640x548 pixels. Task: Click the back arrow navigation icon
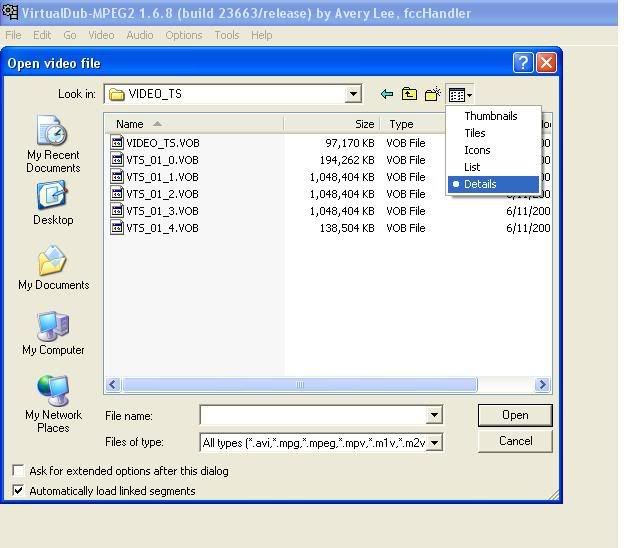(x=387, y=94)
